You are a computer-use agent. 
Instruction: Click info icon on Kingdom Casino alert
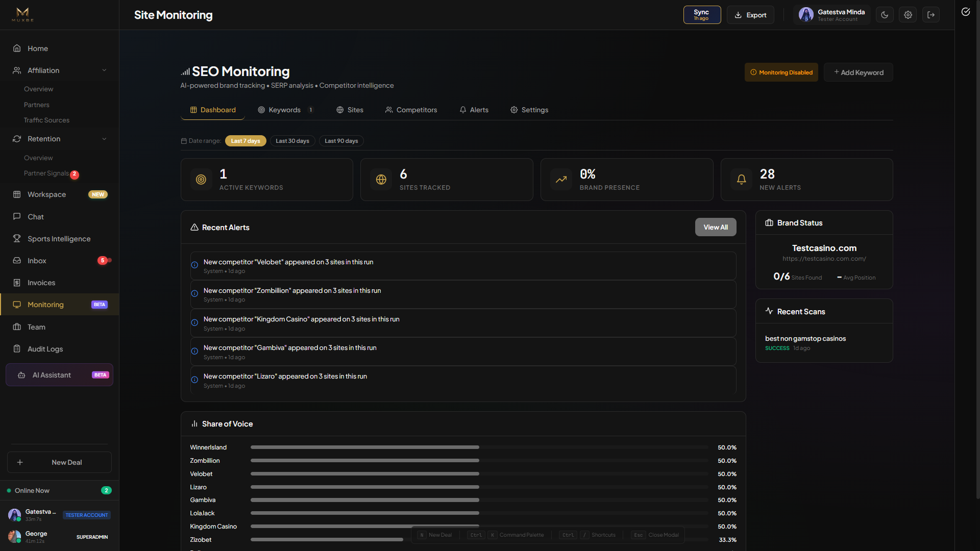tap(194, 322)
